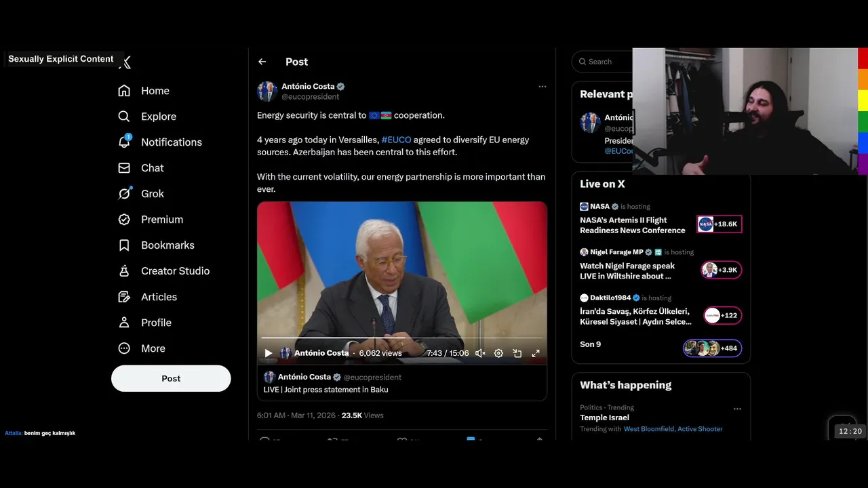Click the NASA host avatar

point(584,207)
